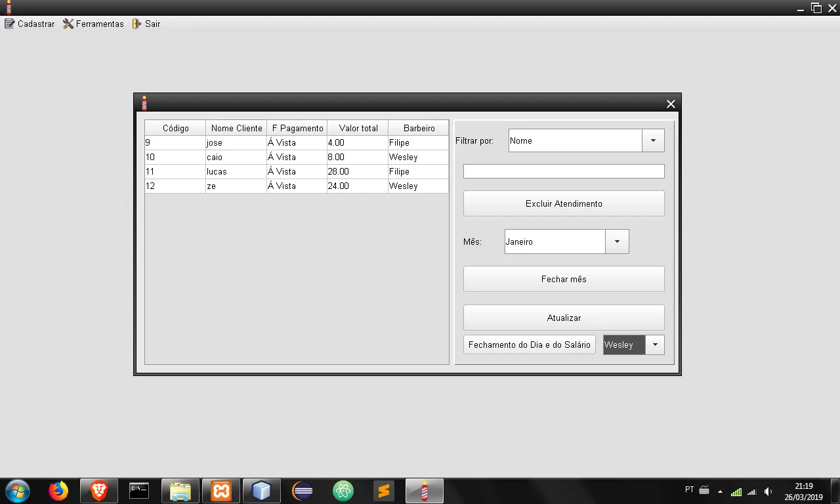The image size is (840, 504).
Task: Click the value 24.00 cell
Action: click(358, 186)
